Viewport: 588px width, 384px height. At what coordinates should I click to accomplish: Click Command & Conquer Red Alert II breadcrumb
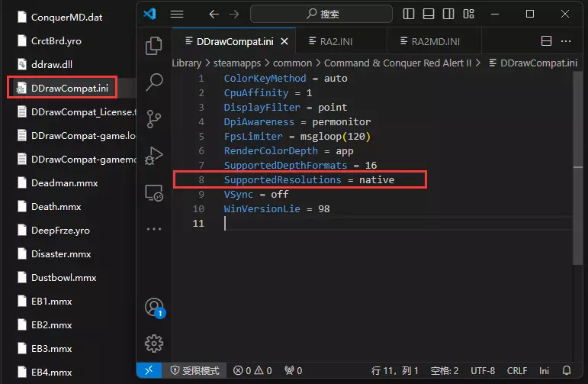[x=397, y=63]
